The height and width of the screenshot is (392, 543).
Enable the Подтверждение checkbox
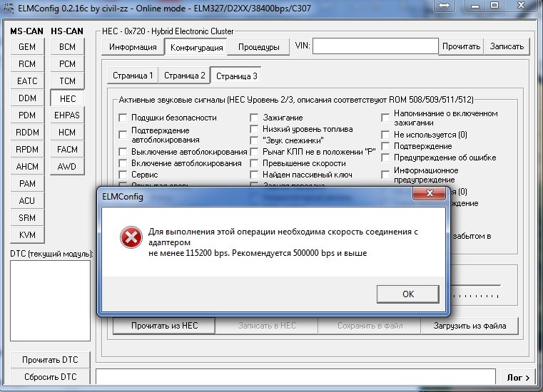(x=385, y=146)
